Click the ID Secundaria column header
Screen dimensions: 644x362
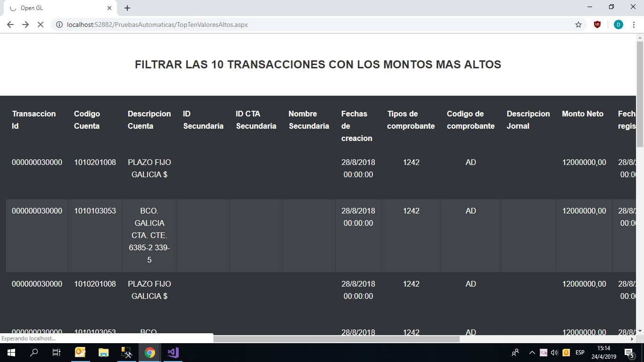(203, 120)
